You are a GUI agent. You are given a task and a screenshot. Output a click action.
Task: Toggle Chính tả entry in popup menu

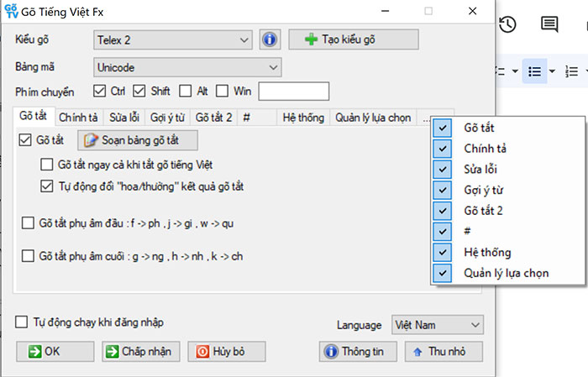pos(507,149)
